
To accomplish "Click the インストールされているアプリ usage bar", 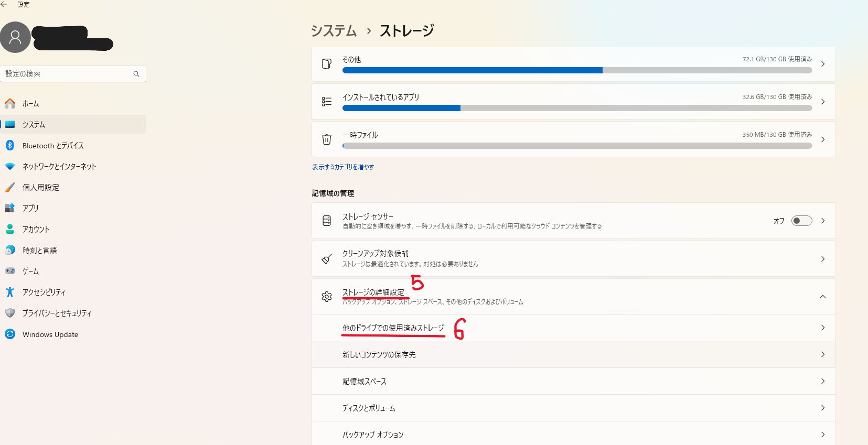I will [577, 108].
